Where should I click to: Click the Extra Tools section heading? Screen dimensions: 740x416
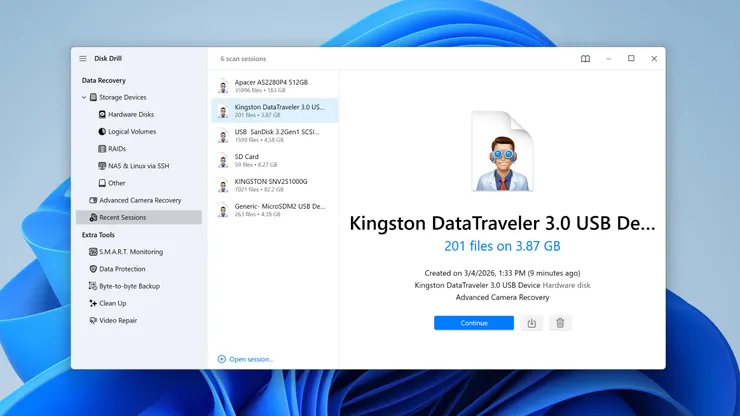98,235
